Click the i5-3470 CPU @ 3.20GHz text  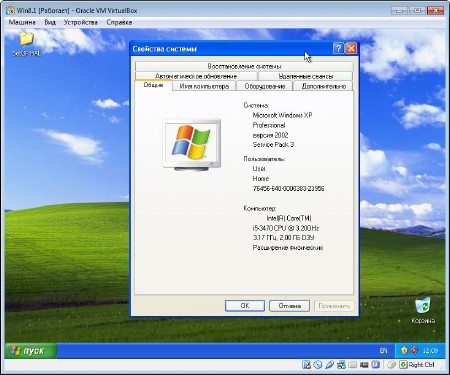pyautogui.click(x=286, y=228)
